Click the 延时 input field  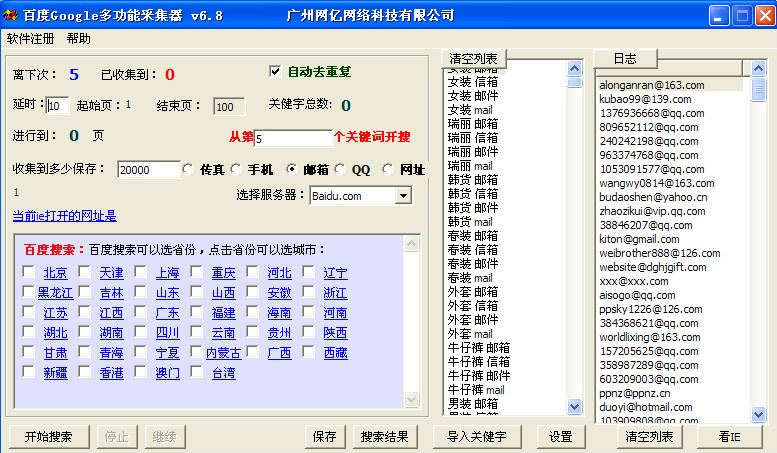(57, 106)
